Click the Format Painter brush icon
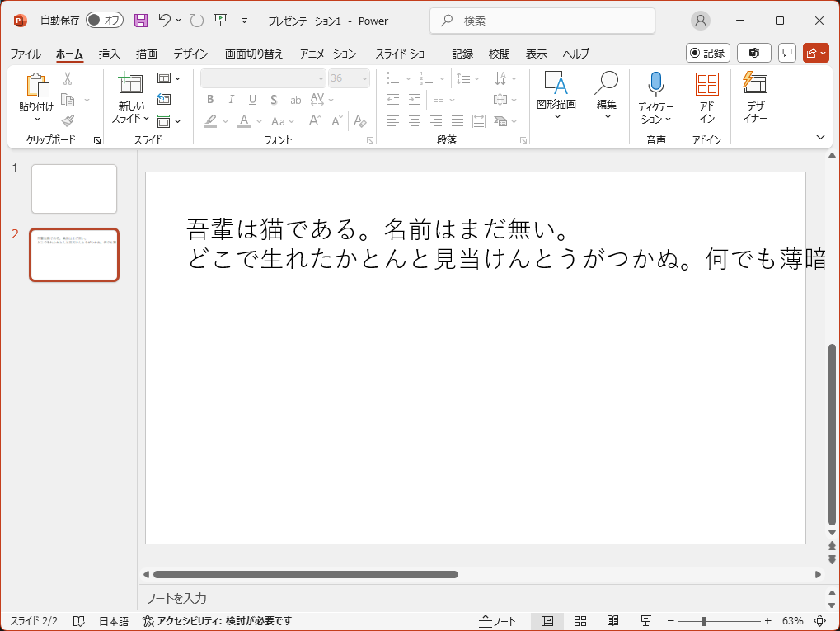Image resolution: width=840 pixels, height=631 pixels. click(68, 120)
